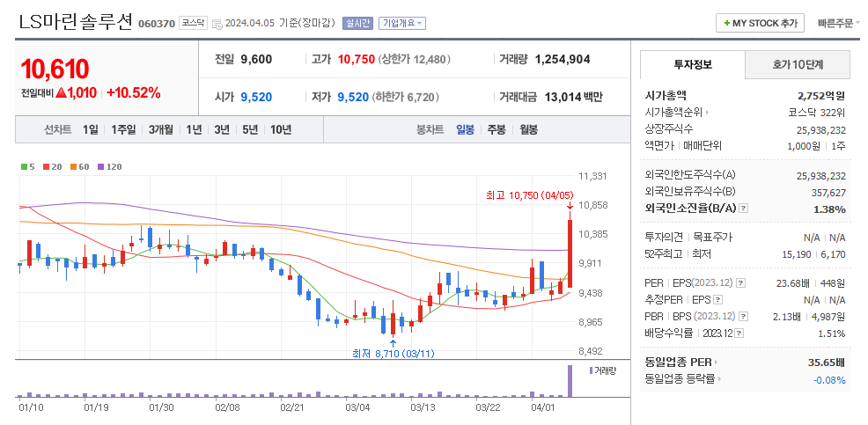868x425 pixels.
Task: Click the arrow next to 동일업종 등락률
Action: click(x=720, y=379)
